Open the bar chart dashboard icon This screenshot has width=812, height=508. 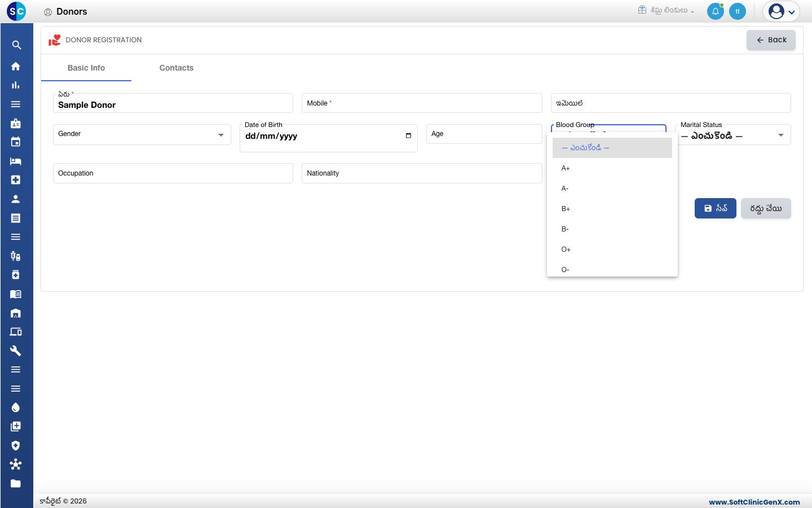tap(16, 85)
